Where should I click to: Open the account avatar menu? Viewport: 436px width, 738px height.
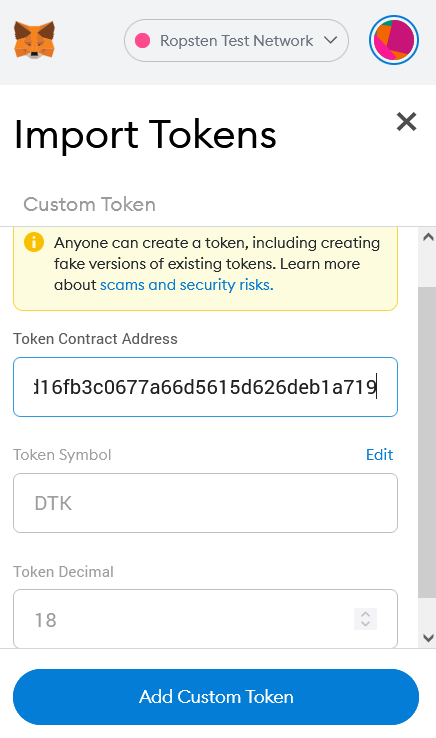click(394, 40)
